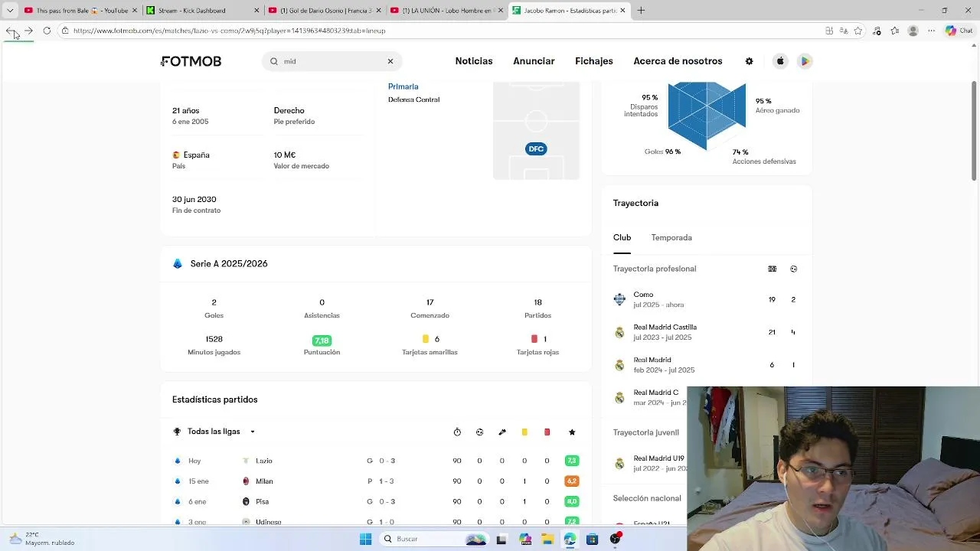Open Microsoft Store from the taskbar

tap(592, 539)
